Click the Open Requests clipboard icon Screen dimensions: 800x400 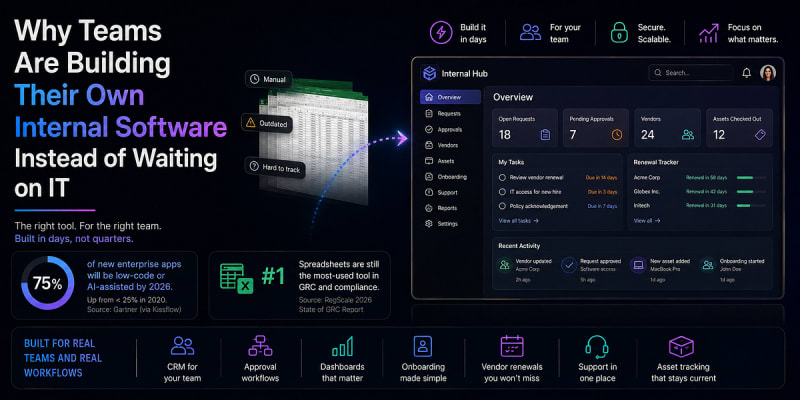coord(545,135)
